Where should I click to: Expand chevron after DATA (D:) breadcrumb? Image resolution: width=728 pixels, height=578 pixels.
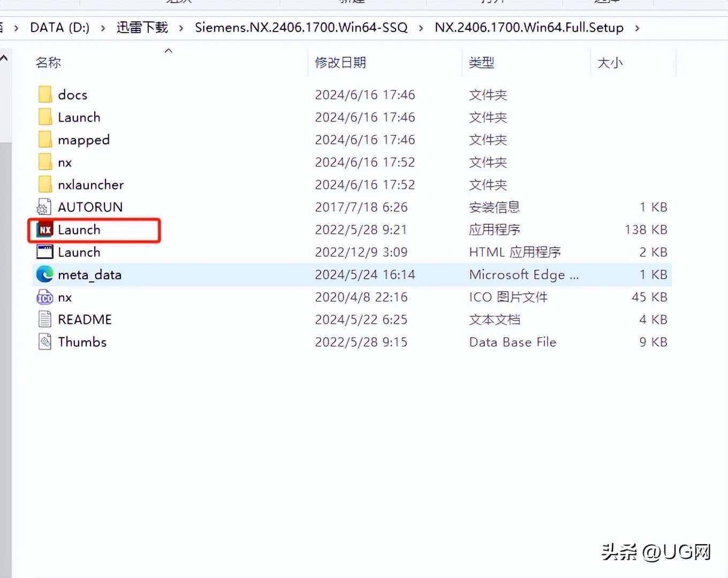(103, 28)
